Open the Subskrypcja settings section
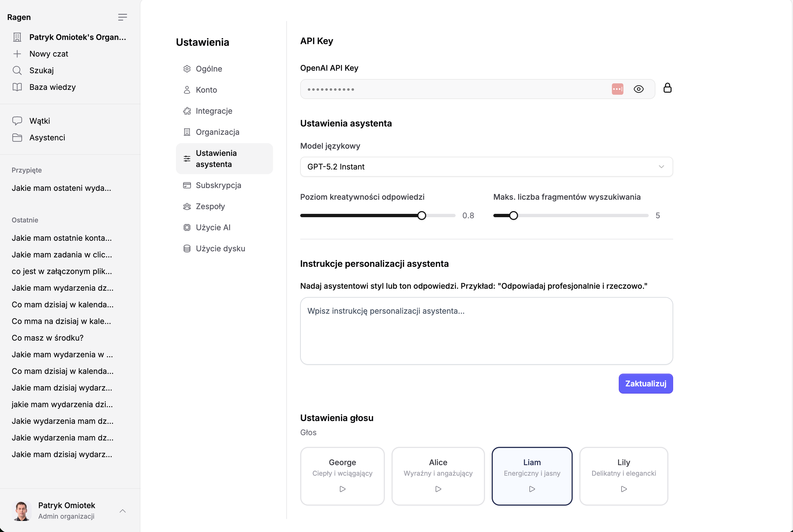The height and width of the screenshot is (532, 793). [x=218, y=185]
